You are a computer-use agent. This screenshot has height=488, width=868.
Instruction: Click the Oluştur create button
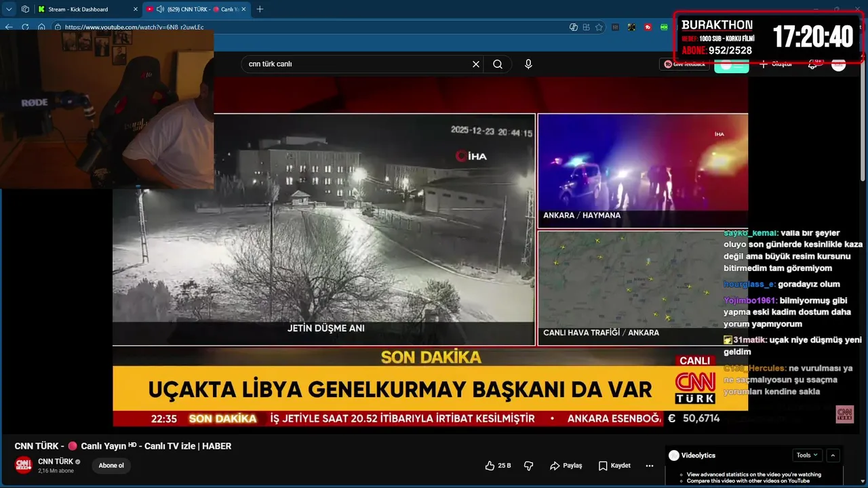[776, 64]
